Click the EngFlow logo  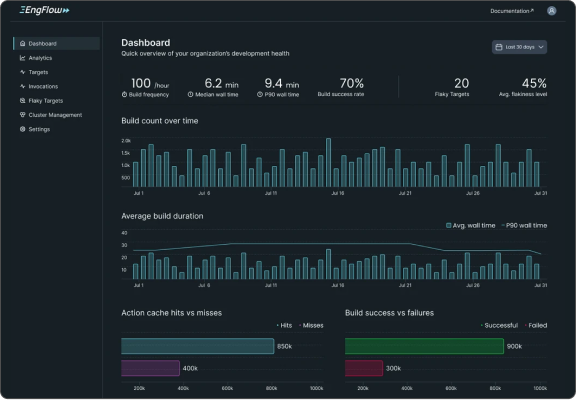[44, 10]
